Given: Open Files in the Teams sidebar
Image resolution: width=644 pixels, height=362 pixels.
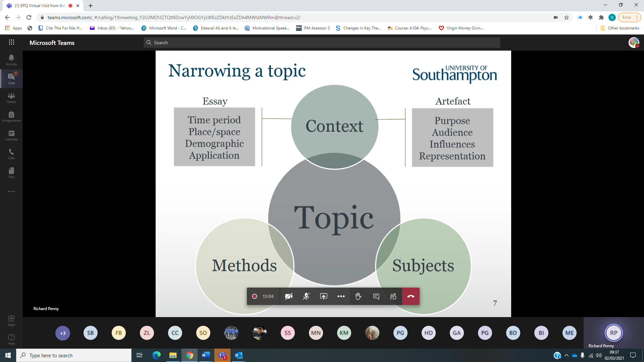Looking at the screenshot, I should [x=11, y=173].
